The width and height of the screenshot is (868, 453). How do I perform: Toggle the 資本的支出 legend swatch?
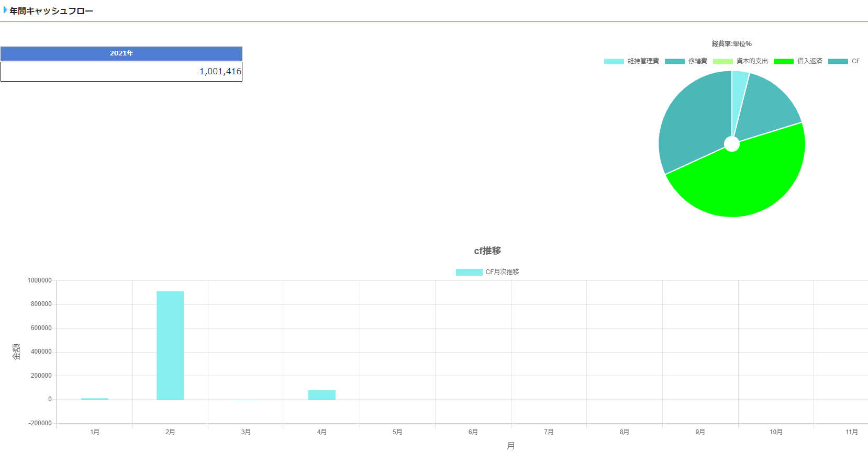click(722, 61)
